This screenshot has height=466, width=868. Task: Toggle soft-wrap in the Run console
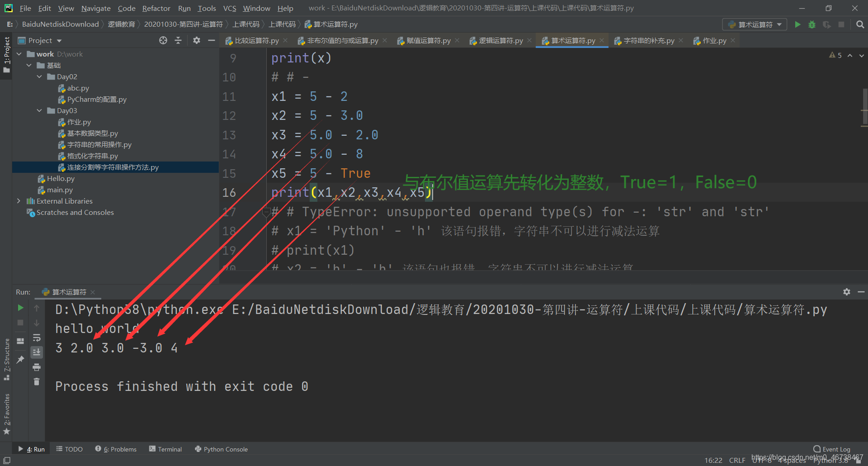click(37, 338)
